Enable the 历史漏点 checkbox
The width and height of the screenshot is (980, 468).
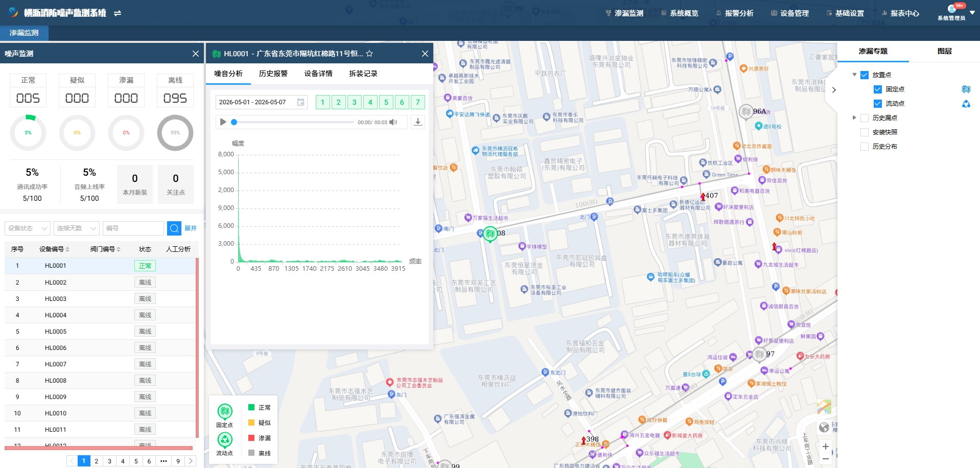865,118
